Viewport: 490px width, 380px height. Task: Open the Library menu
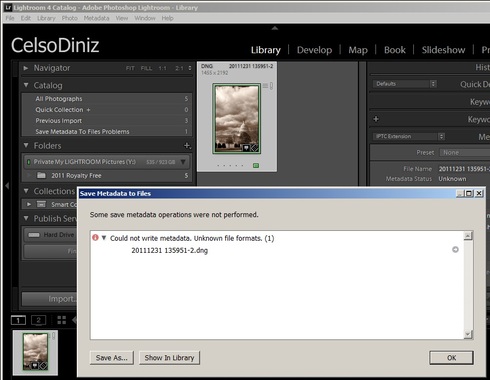tap(46, 18)
